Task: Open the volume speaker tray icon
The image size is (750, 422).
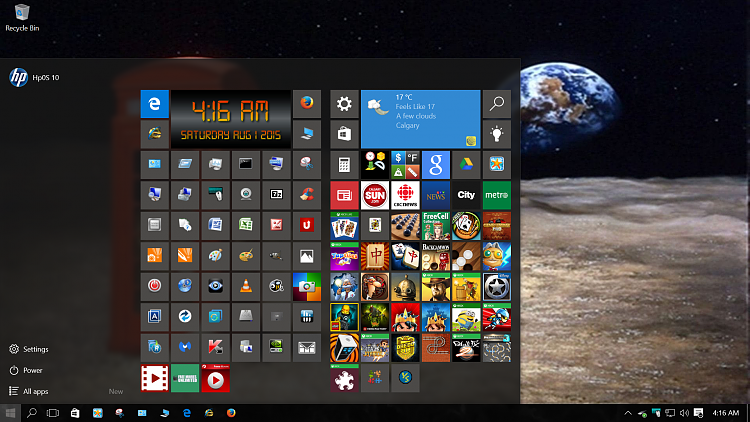Action: click(x=684, y=413)
